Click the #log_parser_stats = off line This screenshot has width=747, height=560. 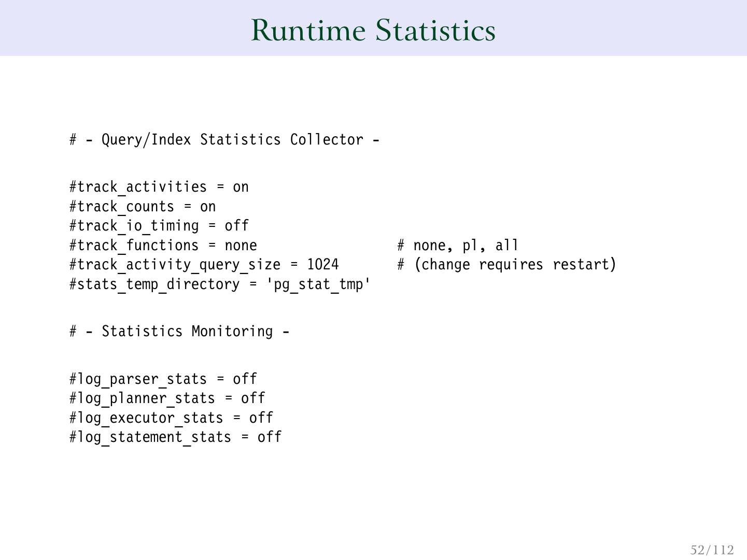(x=163, y=379)
